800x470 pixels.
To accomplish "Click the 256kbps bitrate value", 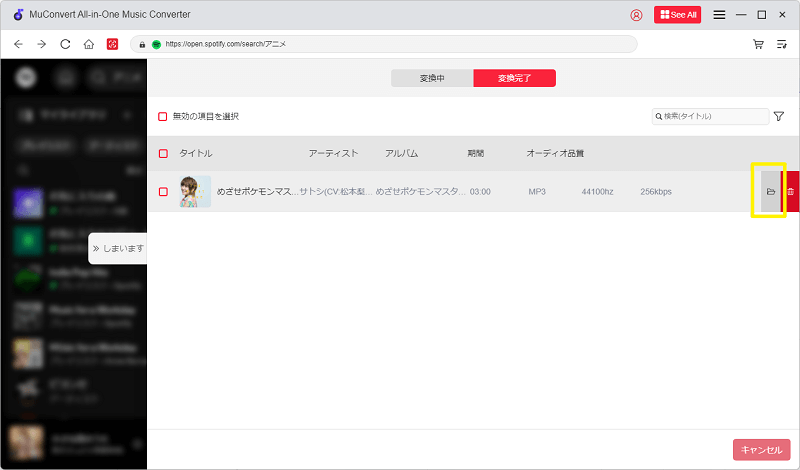I will (656, 192).
